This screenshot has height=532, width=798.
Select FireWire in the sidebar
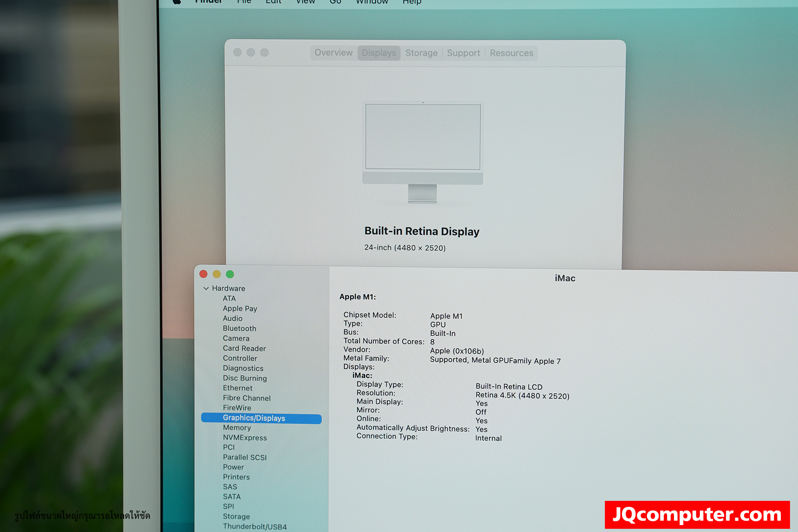pyautogui.click(x=237, y=408)
